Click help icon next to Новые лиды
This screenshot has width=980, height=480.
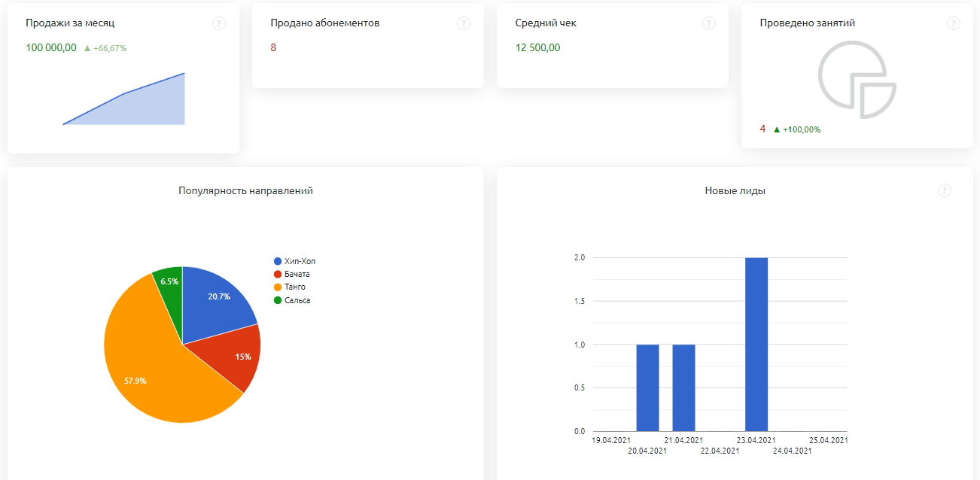[945, 190]
